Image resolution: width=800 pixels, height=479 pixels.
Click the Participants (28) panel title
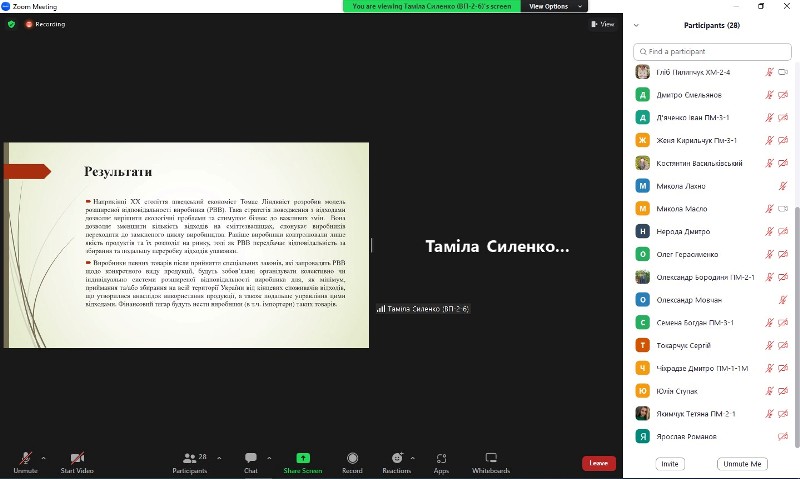[x=712, y=25]
